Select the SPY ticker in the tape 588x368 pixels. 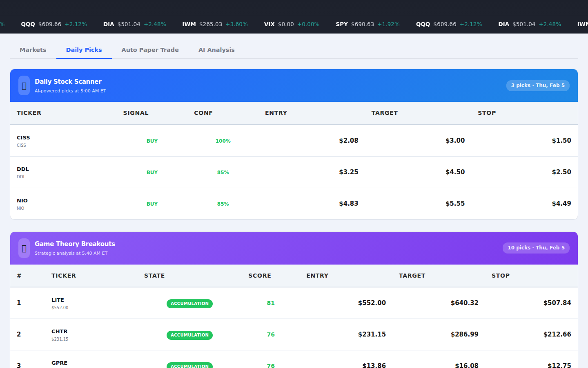367,24
